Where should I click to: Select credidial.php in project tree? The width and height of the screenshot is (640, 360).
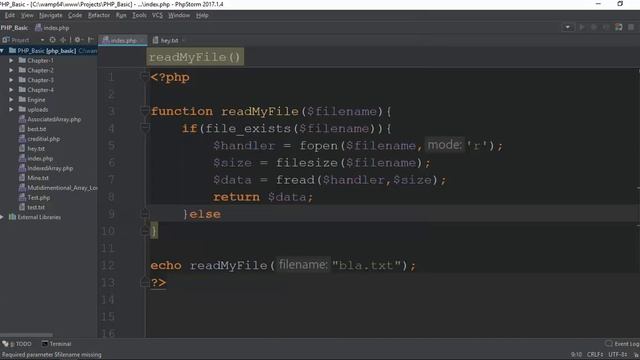40,139
